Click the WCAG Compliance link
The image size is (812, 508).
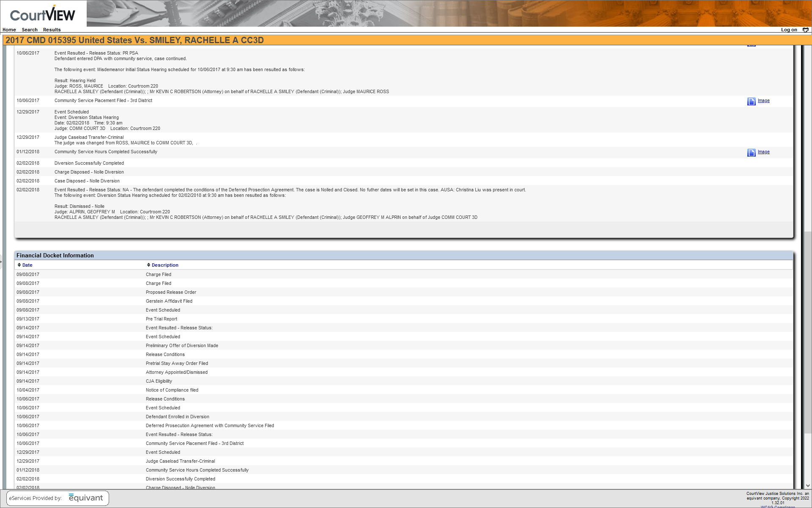(x=778, y=506)
